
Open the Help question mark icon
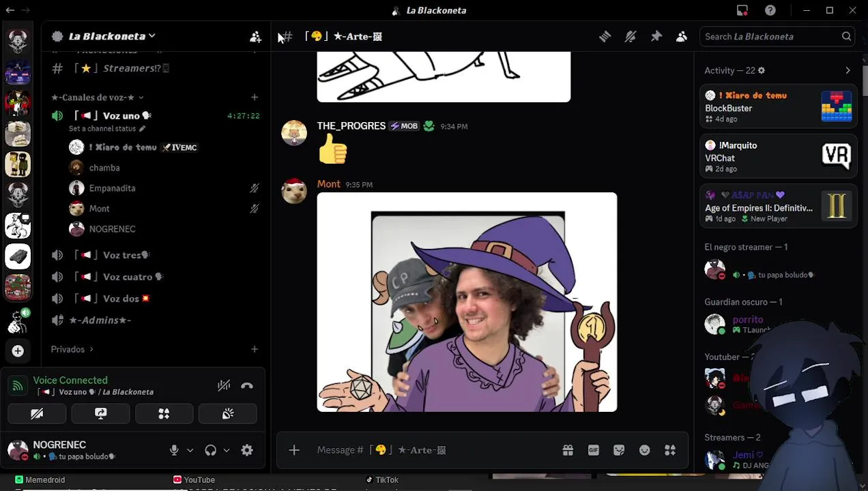(x=770, y=10)
